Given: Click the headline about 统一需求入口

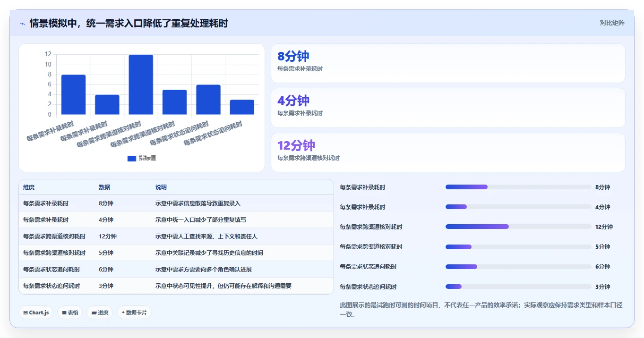Looking at the screenshot, I should [129, 23].
